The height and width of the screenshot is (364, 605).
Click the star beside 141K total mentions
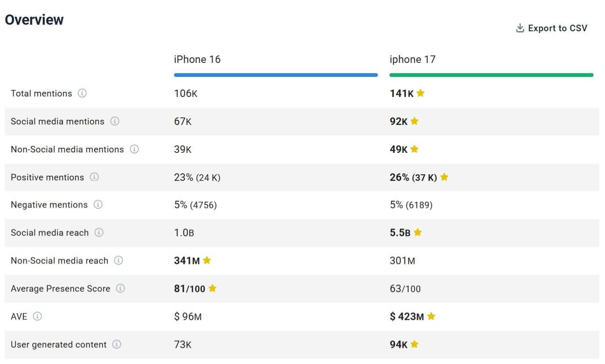point(420,93)
